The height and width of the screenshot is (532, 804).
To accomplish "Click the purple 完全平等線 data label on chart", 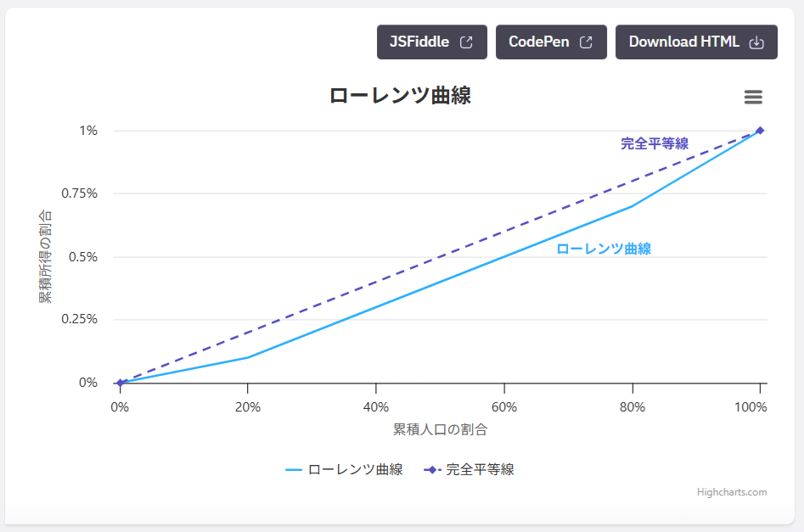I will (654, 143).
